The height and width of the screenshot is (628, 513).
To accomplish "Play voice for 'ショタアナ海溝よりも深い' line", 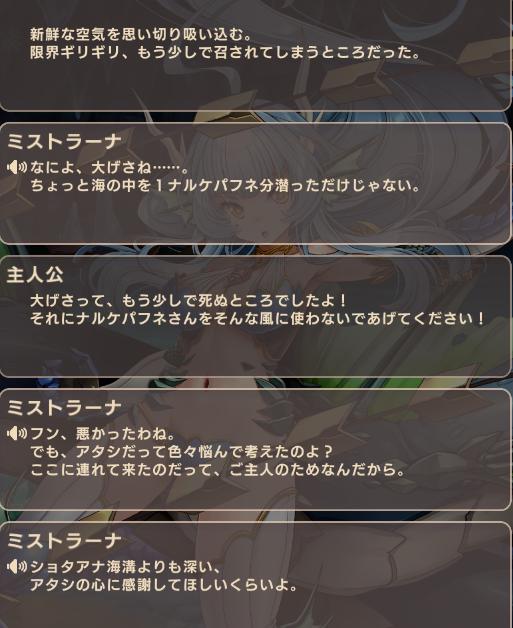I will pos(17,566).
